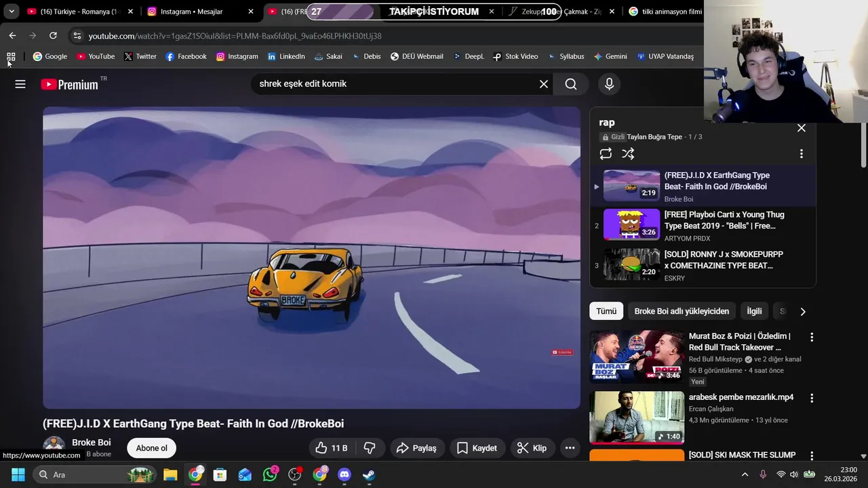The width and height of the screenshot is (868, 488).
Task: Open the tab search dropdown
Action: pyautogui.click(x=12, y=12)
